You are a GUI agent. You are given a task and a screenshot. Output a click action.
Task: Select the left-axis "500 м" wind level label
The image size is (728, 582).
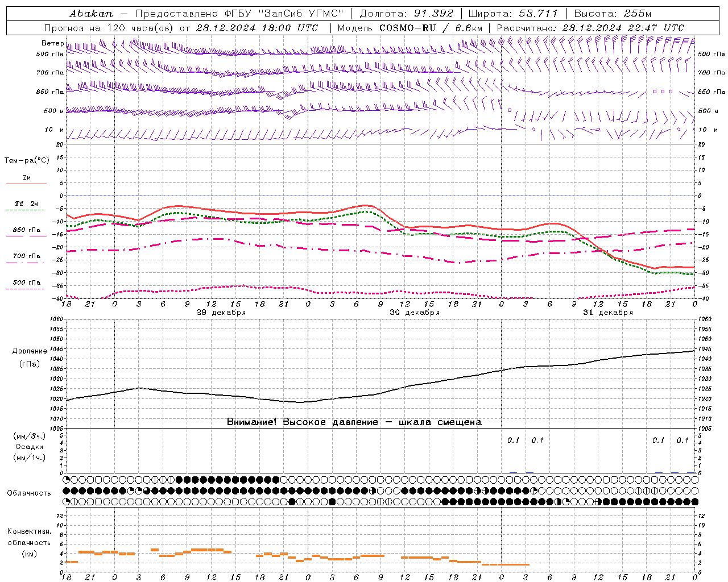coord(54,111)
